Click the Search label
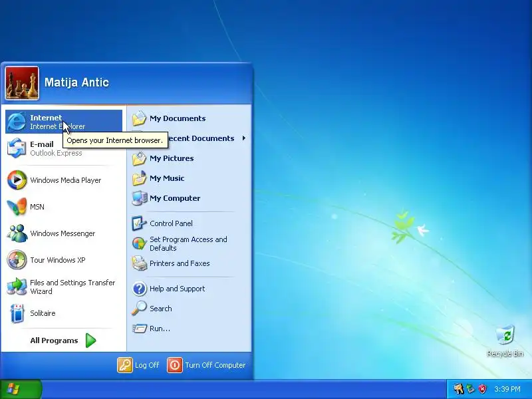This screenshot has height=399, width=532. click(x=160, y=309)
